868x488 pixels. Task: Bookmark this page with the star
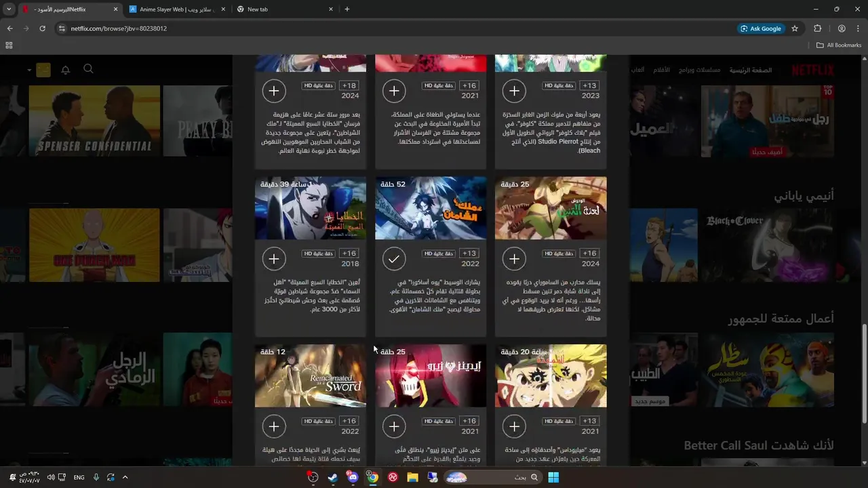coord(795,28)
